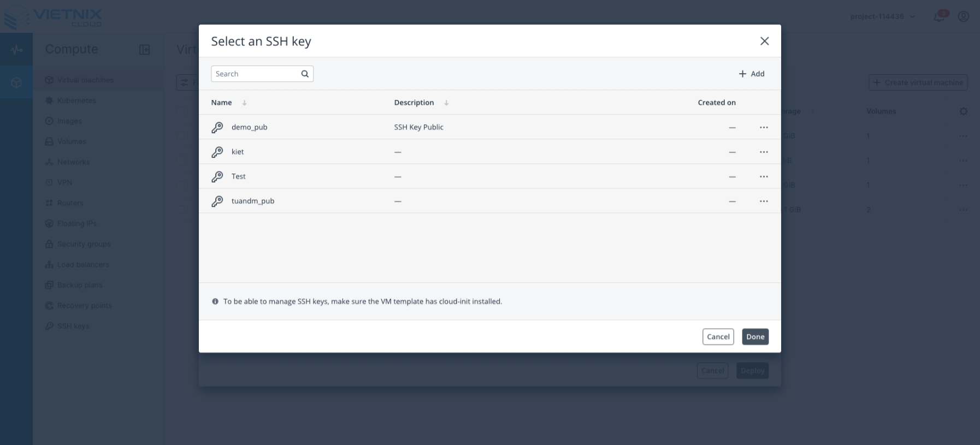Open the notifications bell icon

[940, 16]
